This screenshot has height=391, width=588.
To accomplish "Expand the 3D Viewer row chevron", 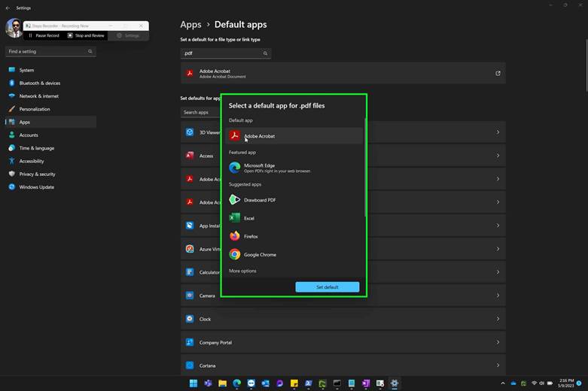I will [498, 132].
